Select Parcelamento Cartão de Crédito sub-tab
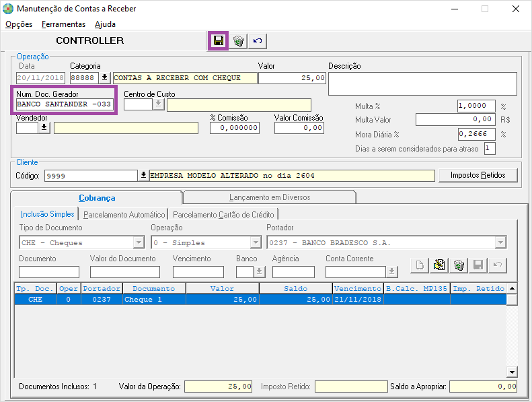Image resolution: width=532 pixels, height=402 pixels. click(223, 215)
